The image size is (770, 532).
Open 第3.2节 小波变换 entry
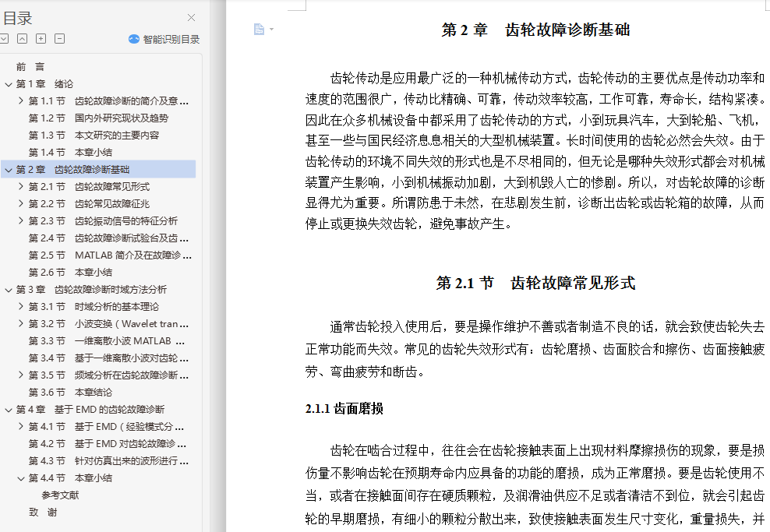[108, 324]
